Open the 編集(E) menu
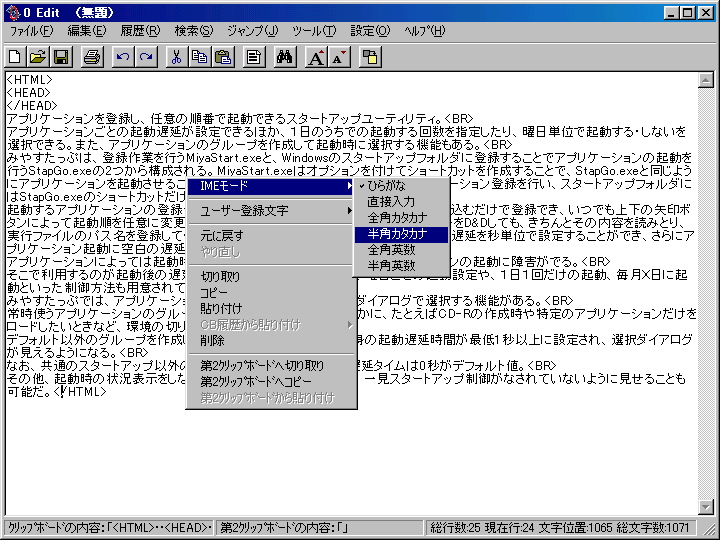720x540 pixels. click(x=87, y=31)
